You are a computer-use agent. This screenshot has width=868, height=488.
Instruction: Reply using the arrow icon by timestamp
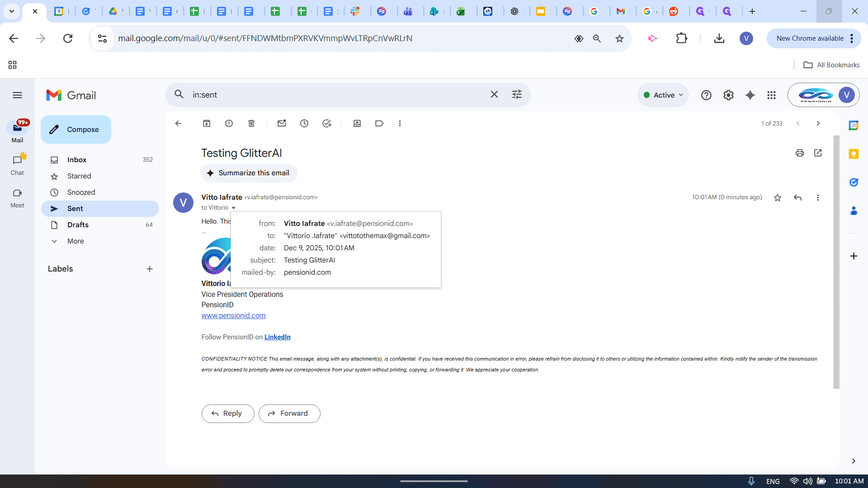798,197
